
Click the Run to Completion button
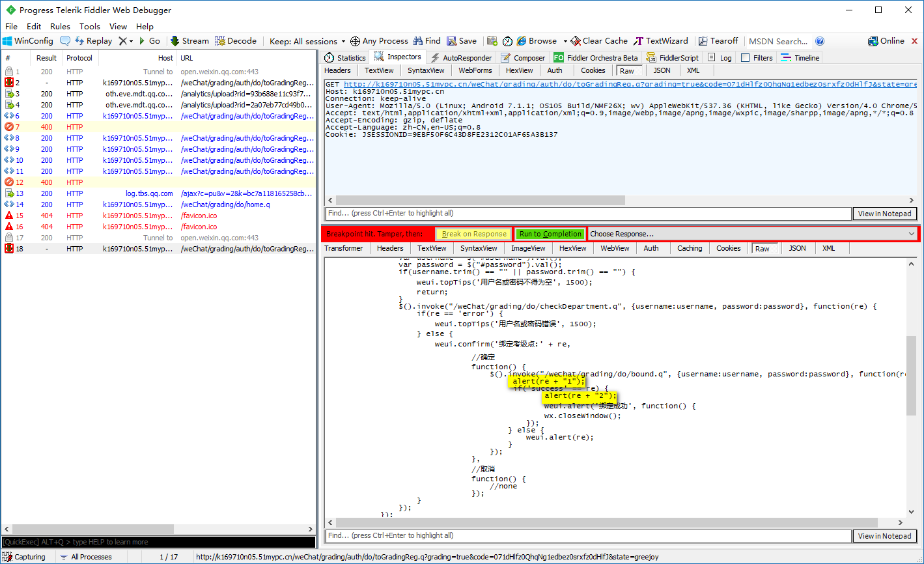pyautogui.click(x=550, y=234)
